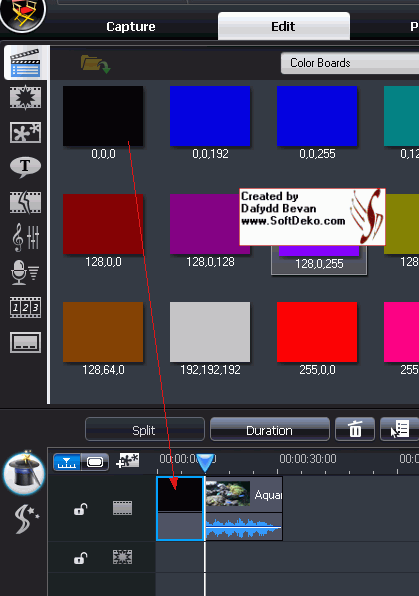
Task: Select the 255,0,0 red color board
Action: pos(317,332)
